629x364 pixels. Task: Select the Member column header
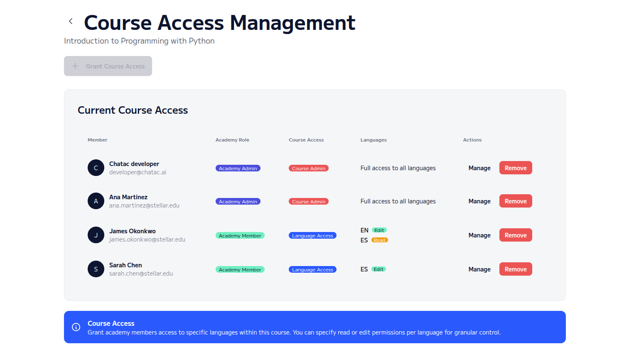(97, 140)
